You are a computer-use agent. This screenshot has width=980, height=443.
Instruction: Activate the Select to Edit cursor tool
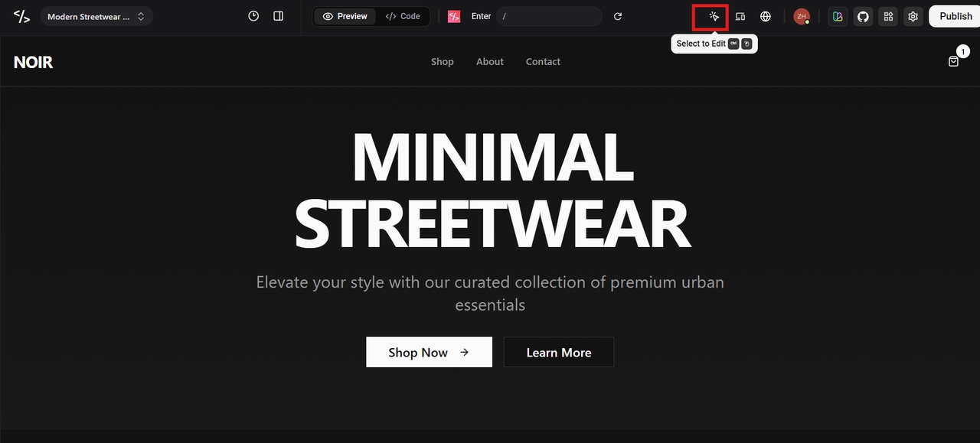(x=714, y=16)
